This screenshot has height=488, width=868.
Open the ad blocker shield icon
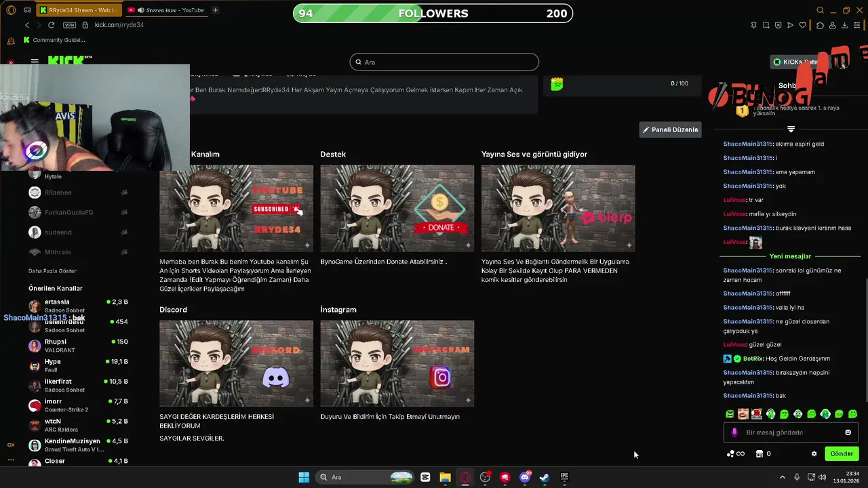(x=778, y=25)
